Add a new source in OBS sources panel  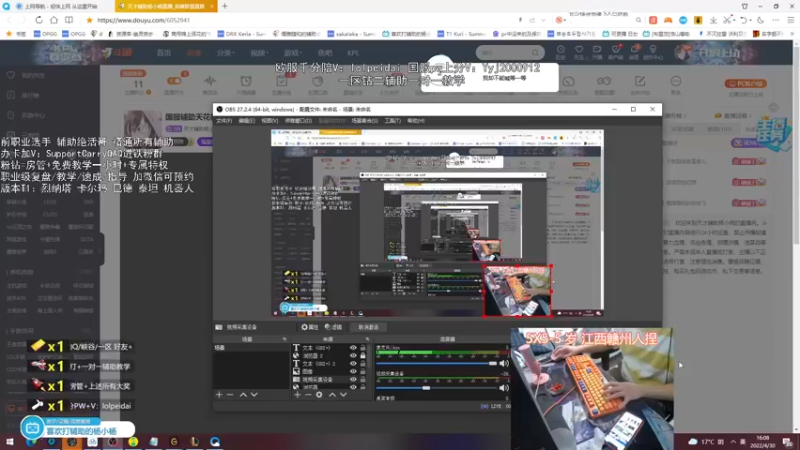coord(297,394)
